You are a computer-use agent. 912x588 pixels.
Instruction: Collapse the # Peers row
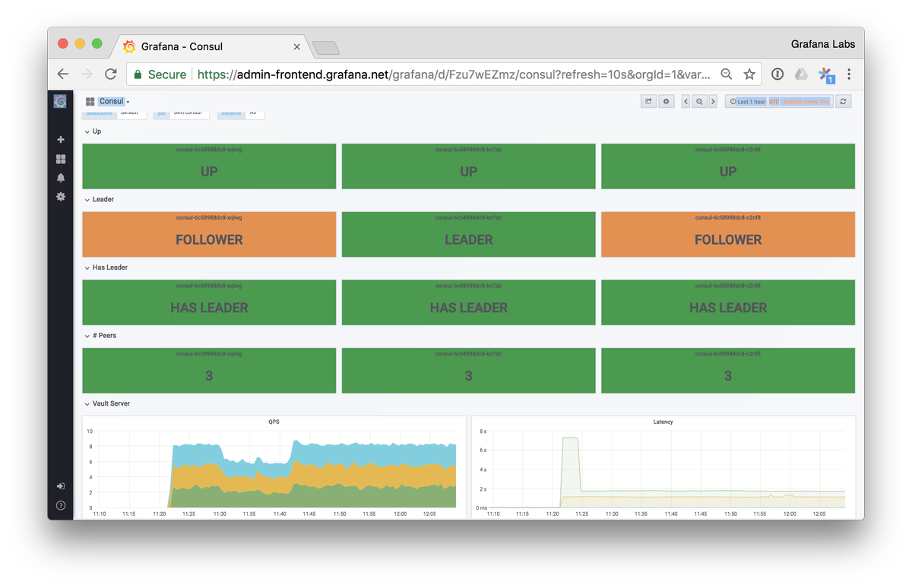(100, 335)
